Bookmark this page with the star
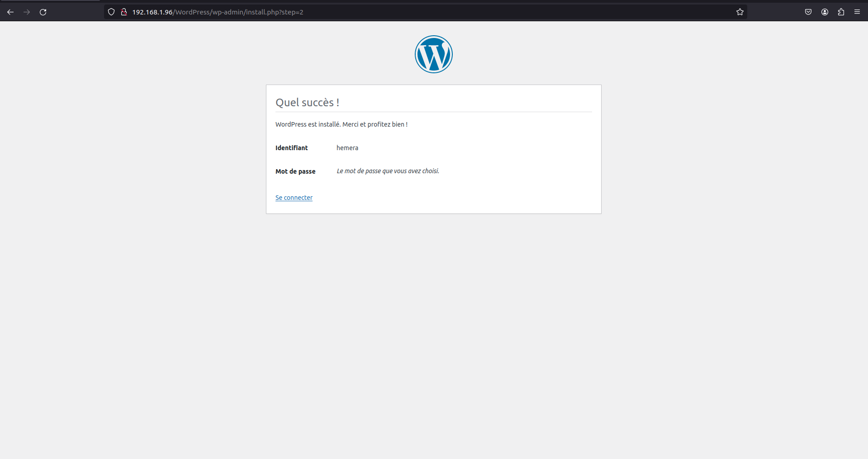The image size is (868, 459). click(x=740, y=12)
